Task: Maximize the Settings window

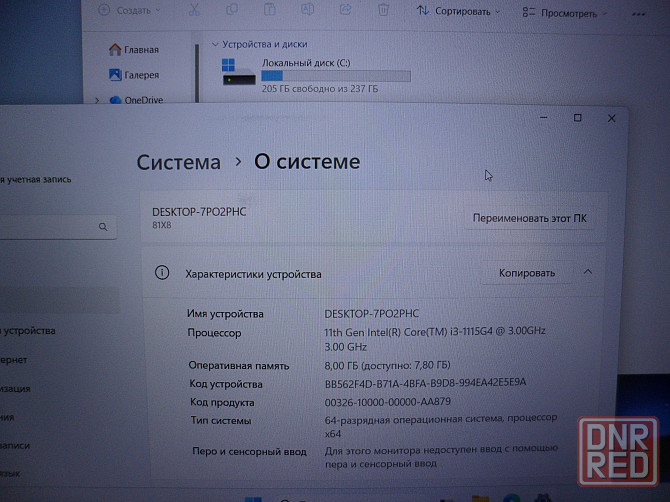Action: click(577, 117)
